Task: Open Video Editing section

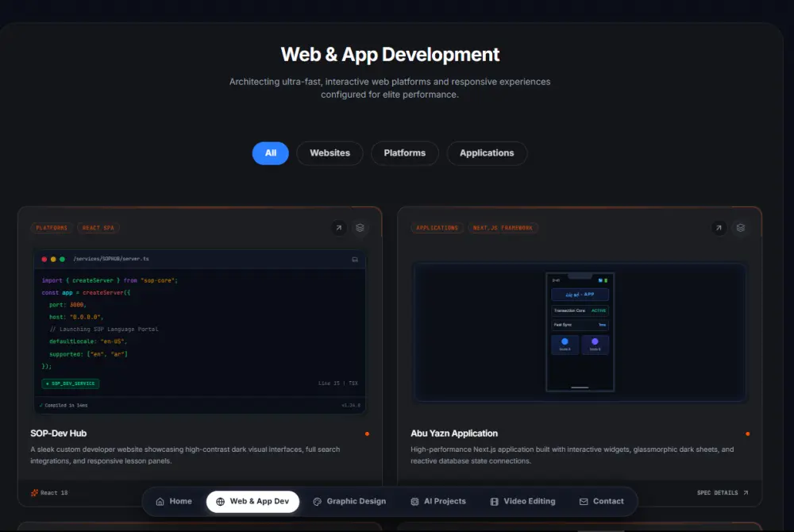Action: 522,501
